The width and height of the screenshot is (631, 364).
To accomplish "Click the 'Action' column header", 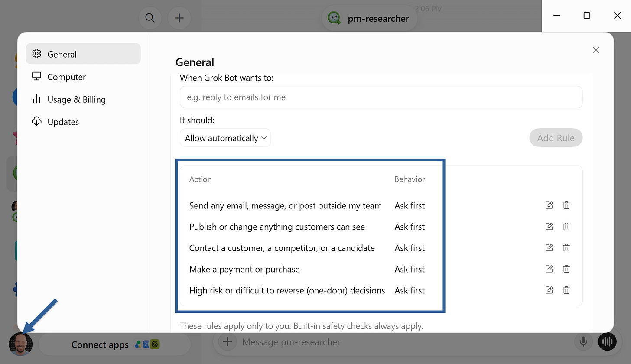I will point(200,179).
